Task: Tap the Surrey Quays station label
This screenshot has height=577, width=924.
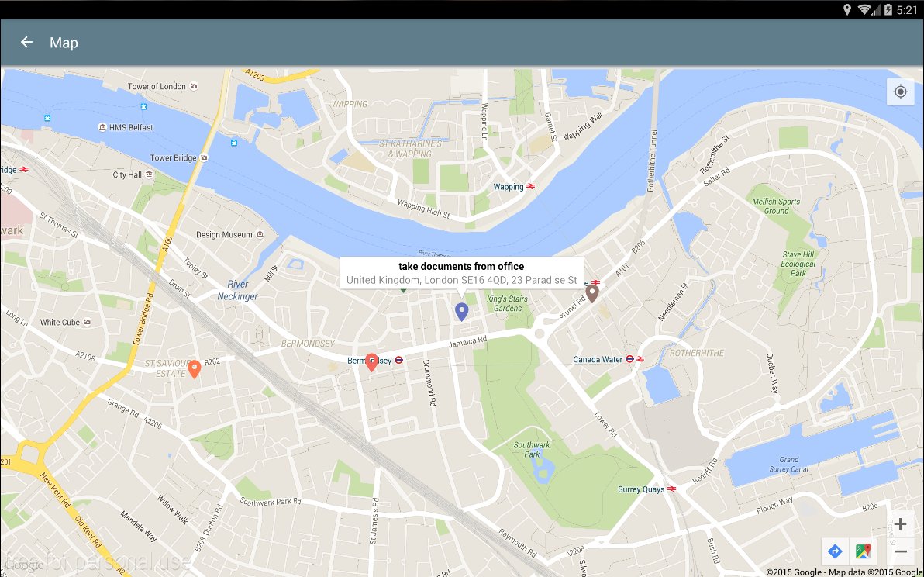Action: pos(641,489)
